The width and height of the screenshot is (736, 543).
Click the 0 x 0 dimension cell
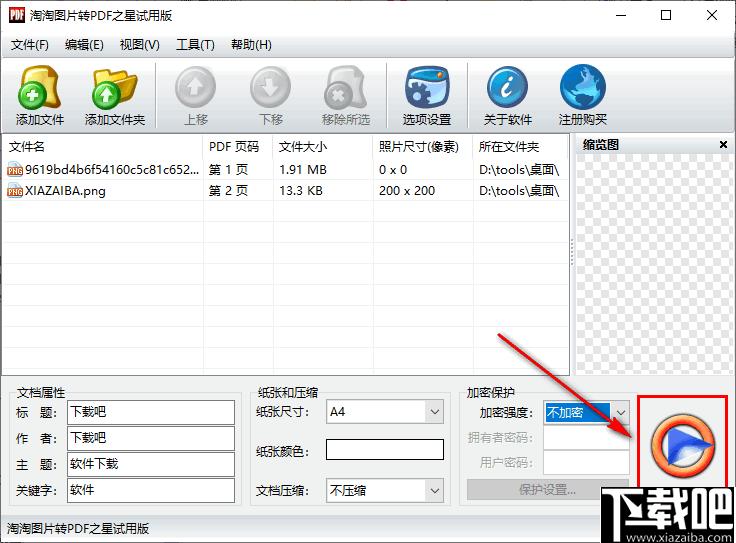pyautogui.click(x=393, y=170)
